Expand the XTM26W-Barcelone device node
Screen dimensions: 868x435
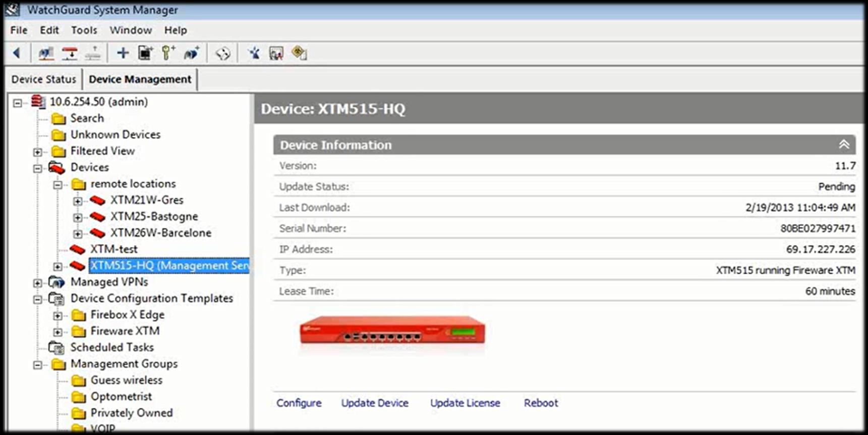(x=78, y=234)
